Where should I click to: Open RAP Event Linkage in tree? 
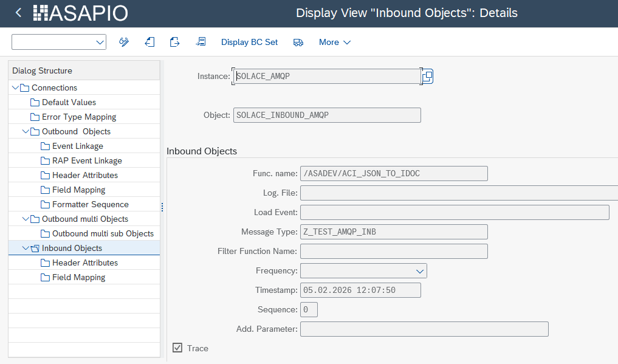tap(87, 161)
